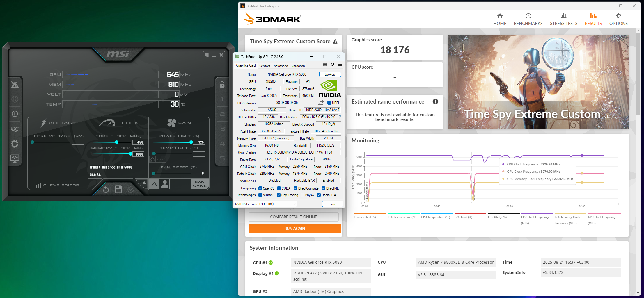Screen dimensions: 644x298
Task: Click COMPARE RESULT ONLINE button
Action: (x=293, y=217)
